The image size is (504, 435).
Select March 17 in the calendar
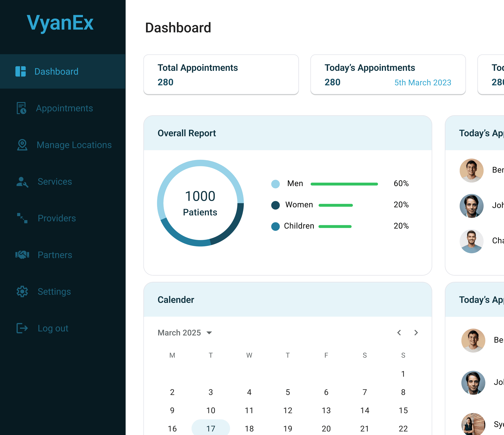click(x=211, y=428)
